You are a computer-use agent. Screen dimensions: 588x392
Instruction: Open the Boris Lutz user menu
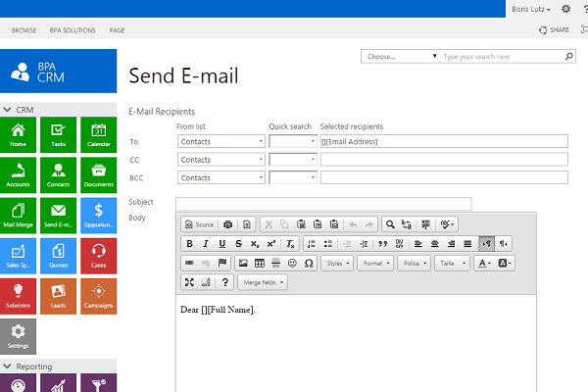[531, 9]
